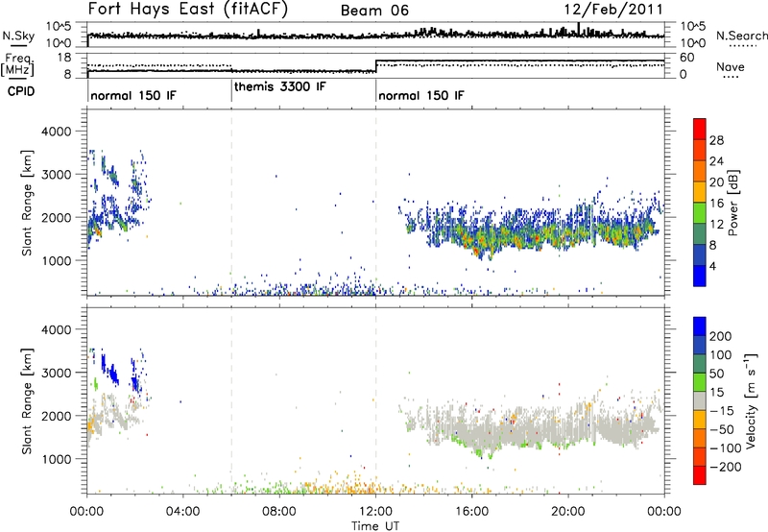The height and width of the screenshot is (532, 768).
Task: Click the light green 12–16 dB Power colorbar segment
Action: click(x=700, y=213)
